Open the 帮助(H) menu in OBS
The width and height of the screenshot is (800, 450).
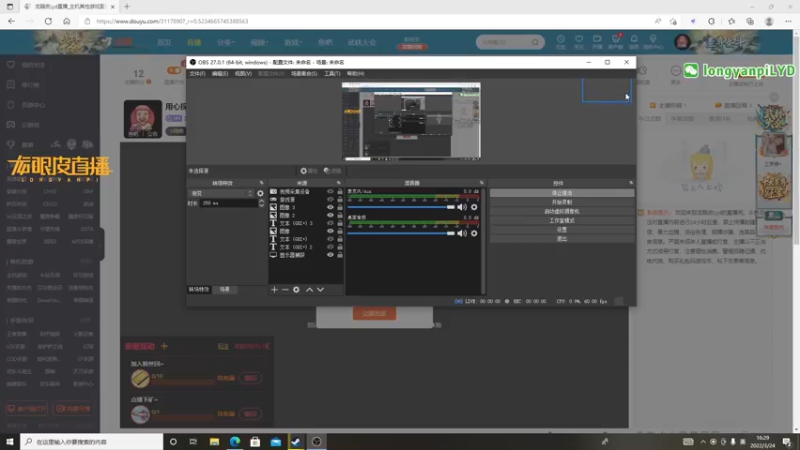(x=356, y=74)
